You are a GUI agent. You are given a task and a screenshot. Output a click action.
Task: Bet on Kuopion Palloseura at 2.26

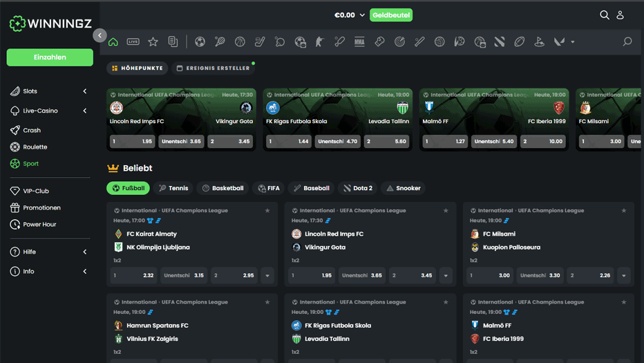(x=590, y=275)
